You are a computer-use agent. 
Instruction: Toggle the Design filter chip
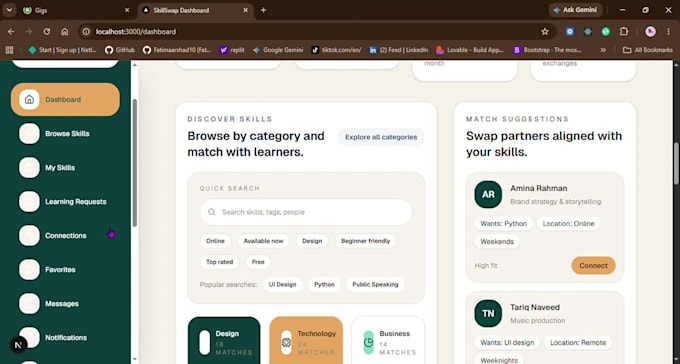pos(312,241)
